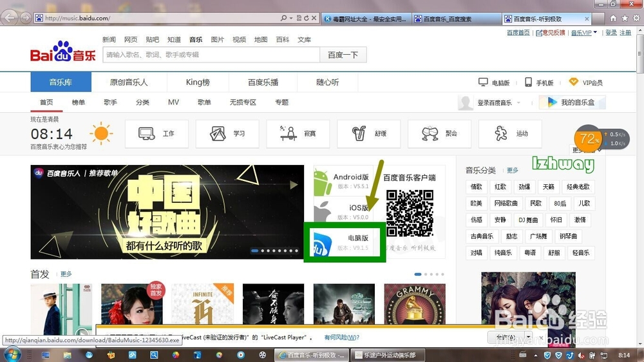This screenshot has height=362, width=644.
Task: Expand 登录百度音乐 dropdown
Action: (x=518, y=102)
